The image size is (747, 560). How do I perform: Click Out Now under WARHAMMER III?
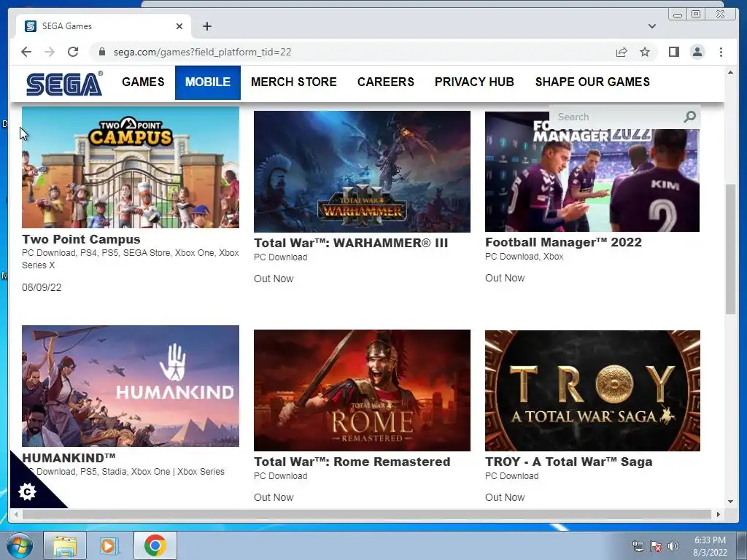[274, 279]
